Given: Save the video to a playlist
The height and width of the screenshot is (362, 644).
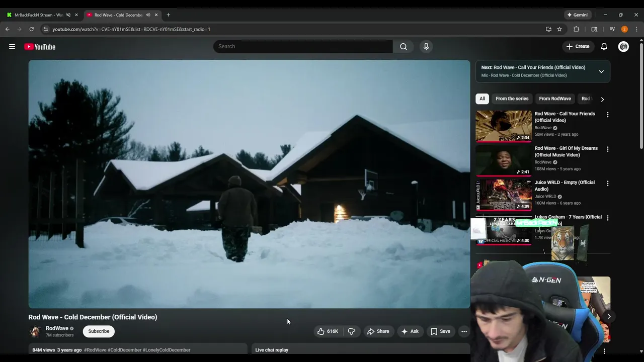Looking at the screenshot, I should click(440, 331).
